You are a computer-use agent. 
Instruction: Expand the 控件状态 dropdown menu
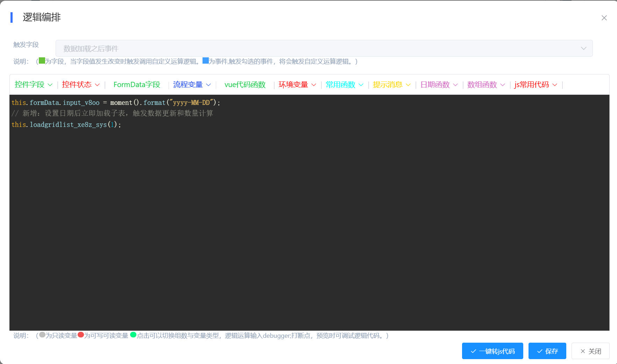(80, 85)
